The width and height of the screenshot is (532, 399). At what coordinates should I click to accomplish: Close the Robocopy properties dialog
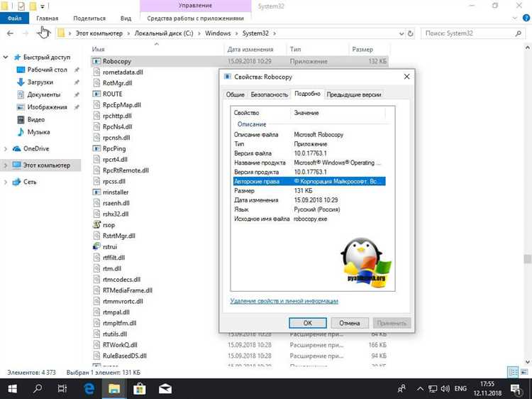[407, 77]
